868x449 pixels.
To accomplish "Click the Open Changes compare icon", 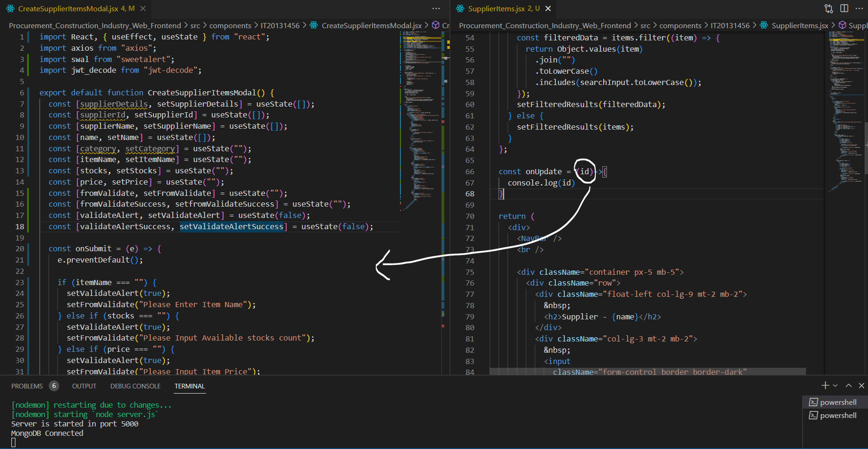I will (829, 8).
